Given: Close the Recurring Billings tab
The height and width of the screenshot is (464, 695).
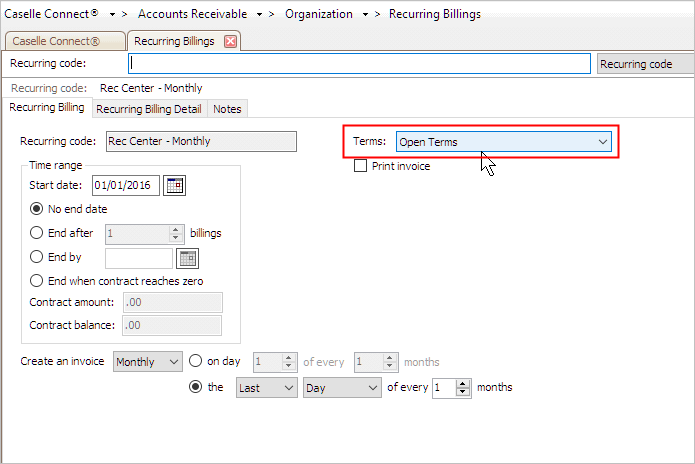Looking at the screenshot, I should pyautogui.click(x=230, y=42).
